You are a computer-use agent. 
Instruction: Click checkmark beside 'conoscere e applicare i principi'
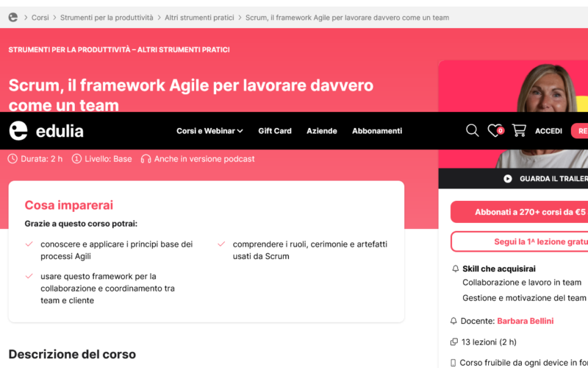pos(29,244)
